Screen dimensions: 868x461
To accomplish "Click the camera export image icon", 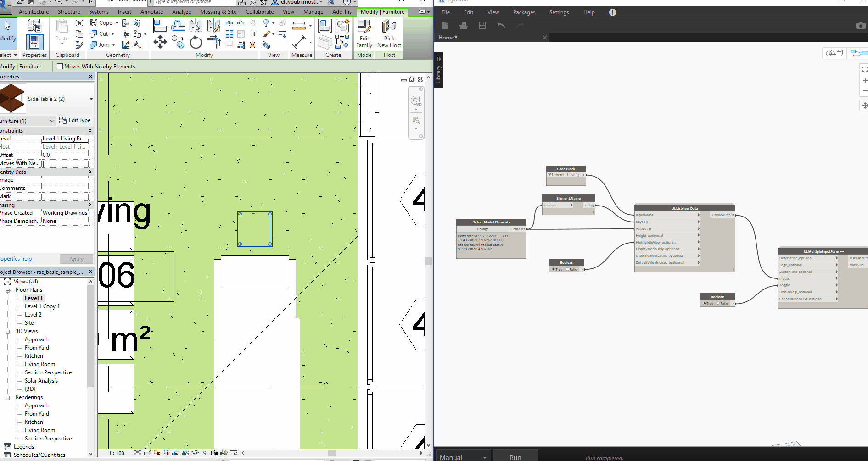I will pyautogui.click(x=860, y=26).
